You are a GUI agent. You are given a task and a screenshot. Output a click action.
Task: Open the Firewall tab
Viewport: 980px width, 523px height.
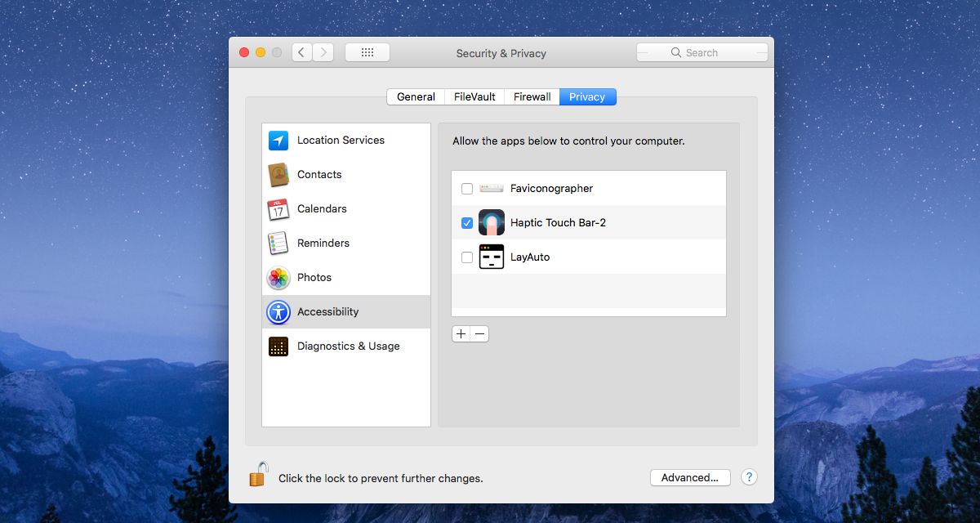pos(532,97)
